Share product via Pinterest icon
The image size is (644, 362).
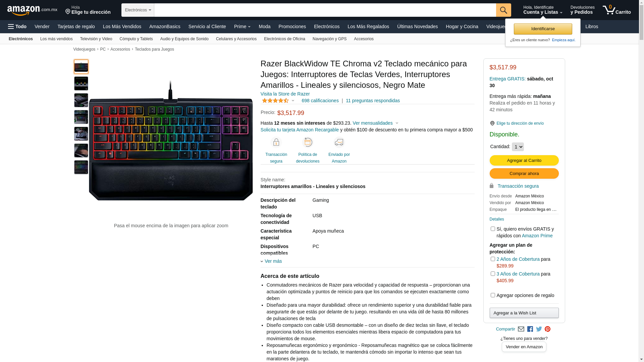click(x=548, y=329)
